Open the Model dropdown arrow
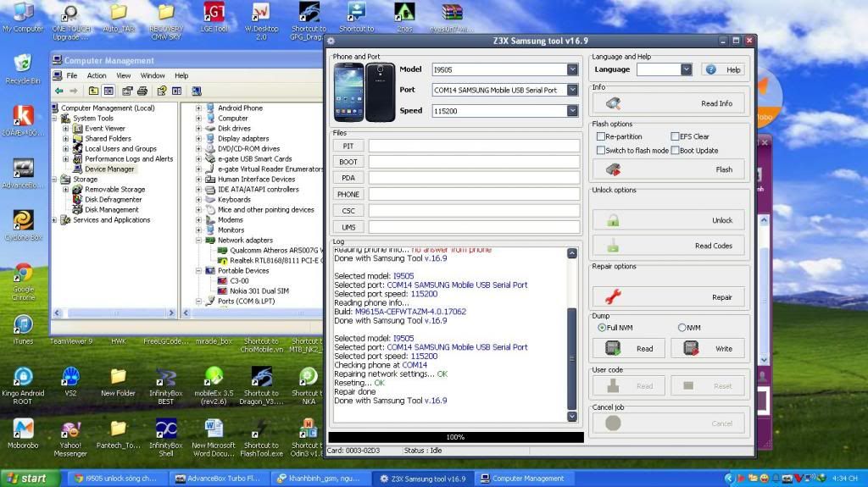Image resolution: width=868 pixels, height=487 pixels. [x=572, y=69]
